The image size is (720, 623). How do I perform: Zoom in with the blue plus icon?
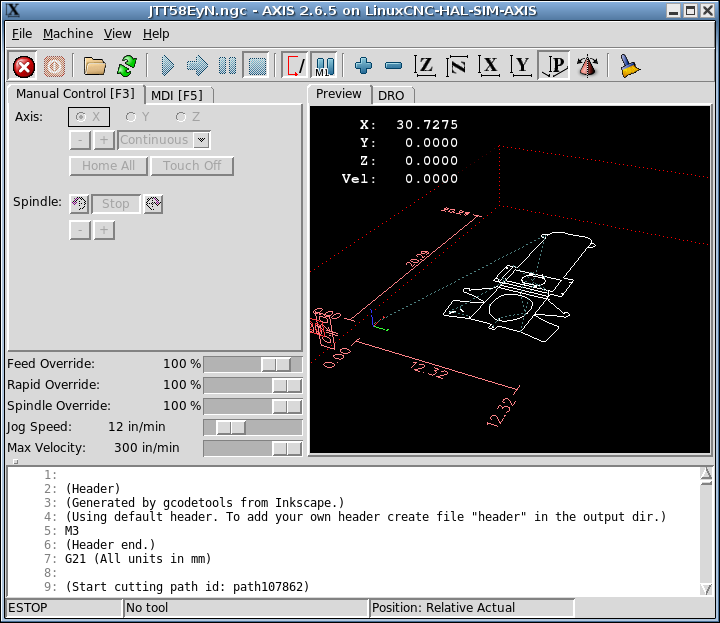[363, 66]
